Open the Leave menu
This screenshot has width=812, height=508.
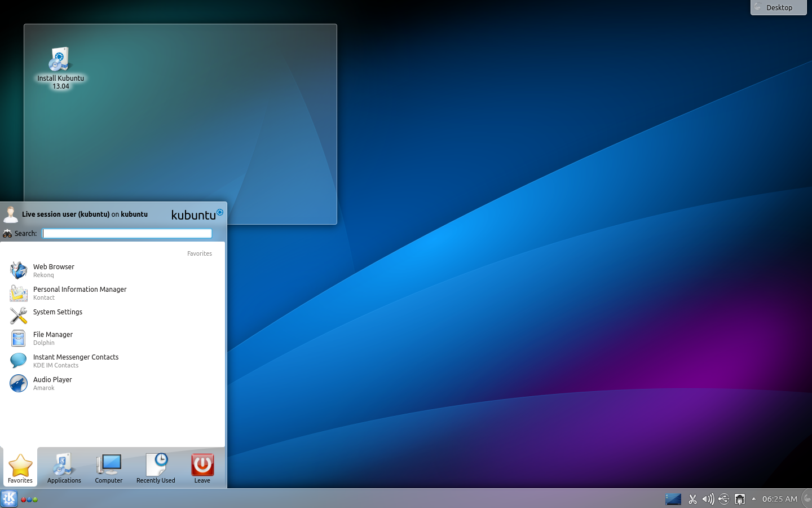(202, 468)
